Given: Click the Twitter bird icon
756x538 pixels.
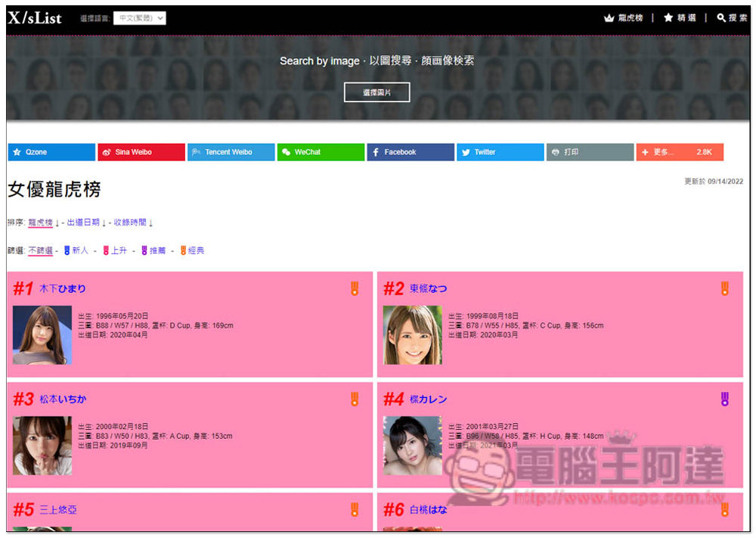Looking at the screenshot, I should click(x=466, y=152).
